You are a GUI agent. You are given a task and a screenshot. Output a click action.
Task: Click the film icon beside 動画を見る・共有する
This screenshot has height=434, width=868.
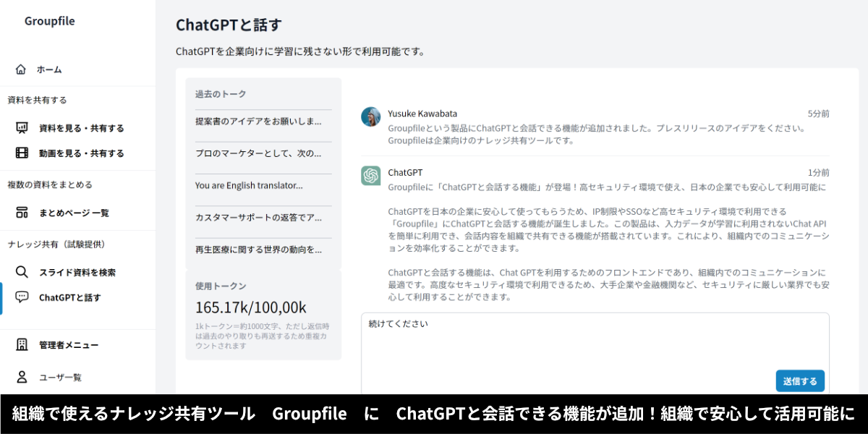(22, 153)
